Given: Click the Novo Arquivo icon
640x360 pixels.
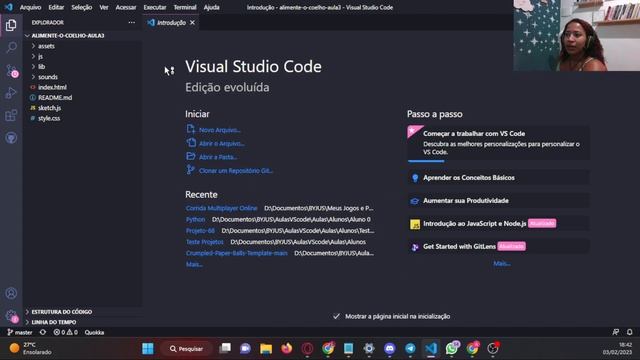Looking at the screenshot, I should [191, 129].
